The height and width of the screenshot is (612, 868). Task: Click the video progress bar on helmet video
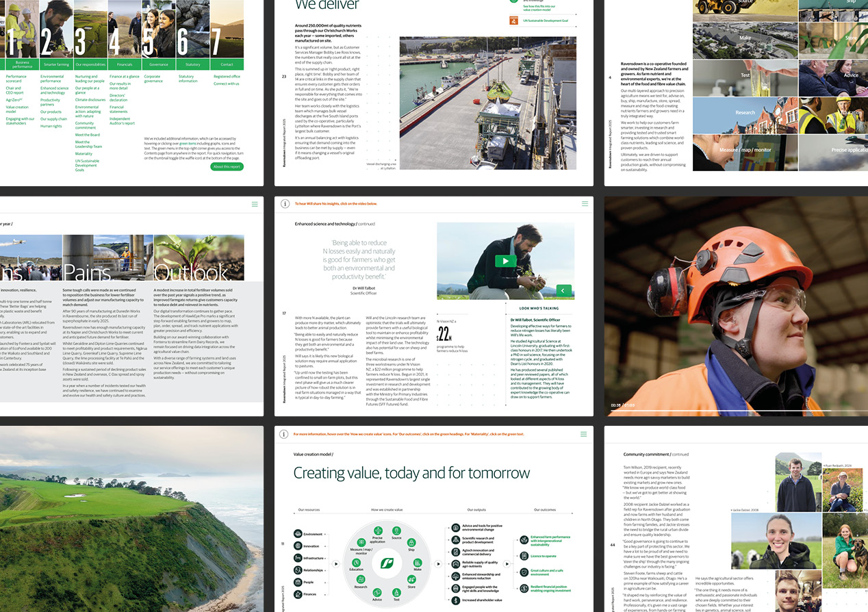(x=736, y=411)
